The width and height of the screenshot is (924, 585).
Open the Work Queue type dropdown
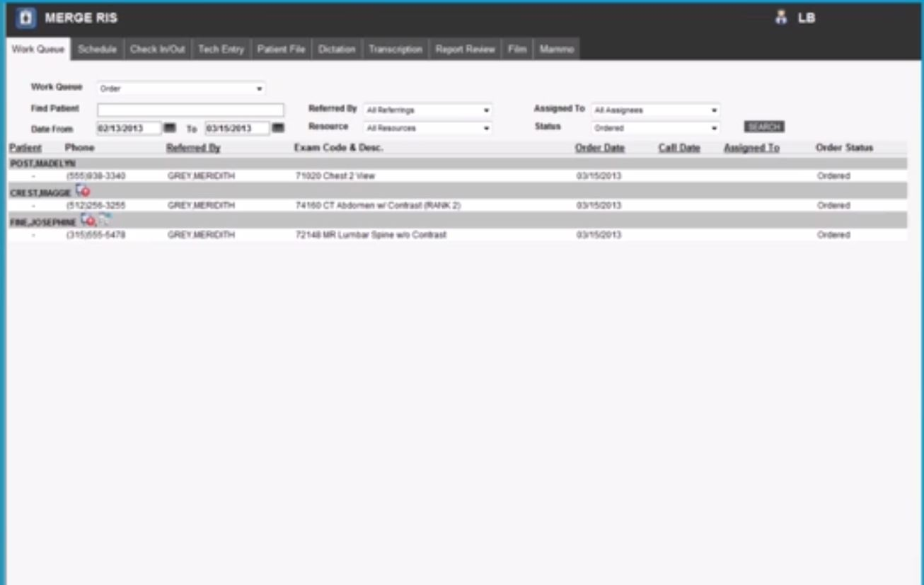pos(180,88)
